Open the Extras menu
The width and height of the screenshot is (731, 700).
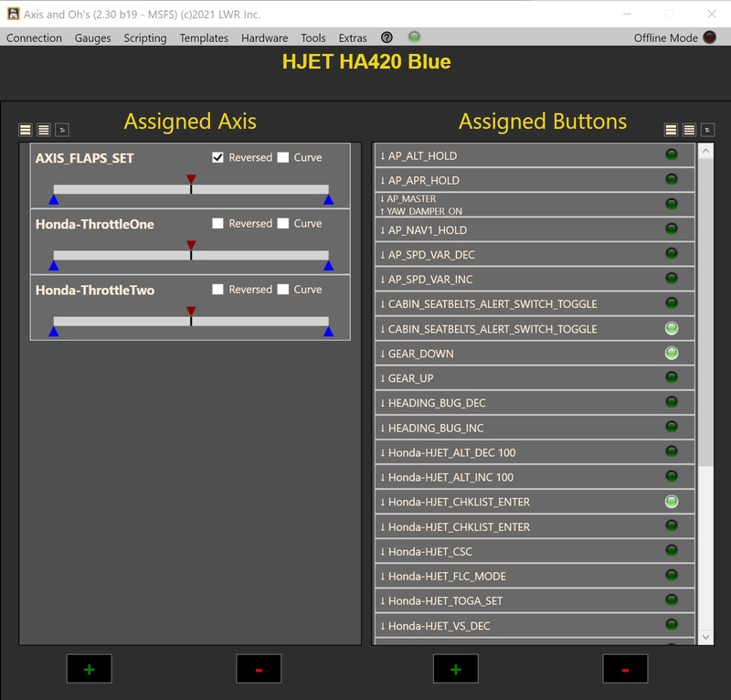pyautogui.click(x=353, y=38)
